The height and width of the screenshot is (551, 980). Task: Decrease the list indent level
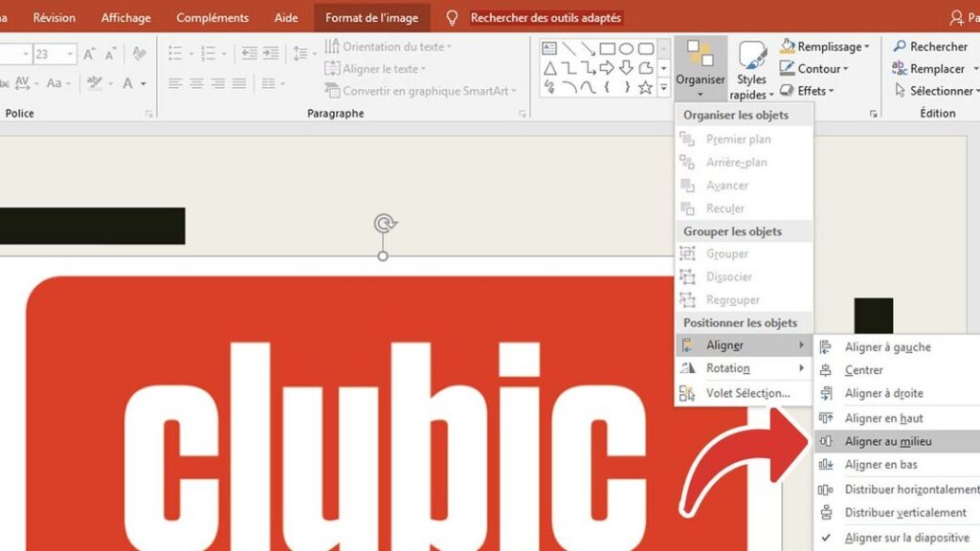click(x=249, y=54)
